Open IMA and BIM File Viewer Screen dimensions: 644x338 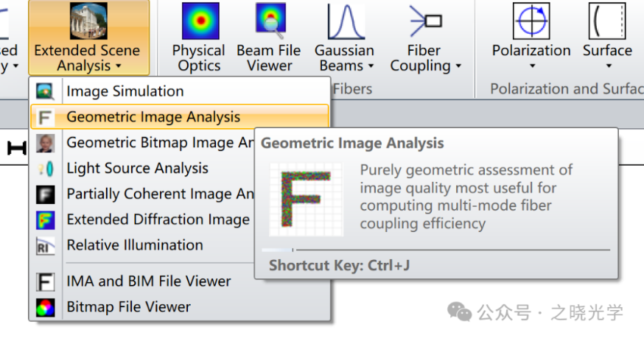[x=148, y=281]
